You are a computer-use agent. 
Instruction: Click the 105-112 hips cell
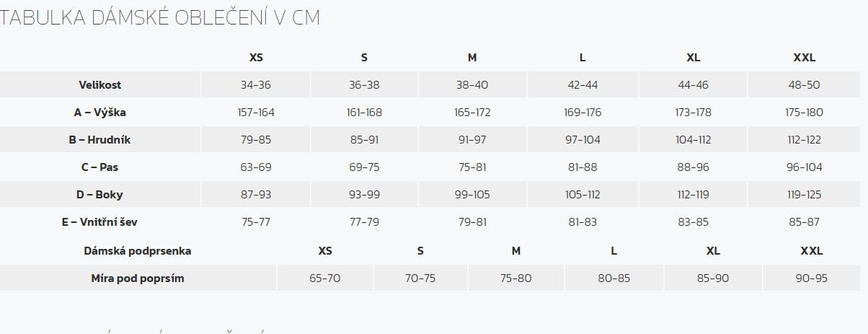pyautogui.click(x=583, y=195)
